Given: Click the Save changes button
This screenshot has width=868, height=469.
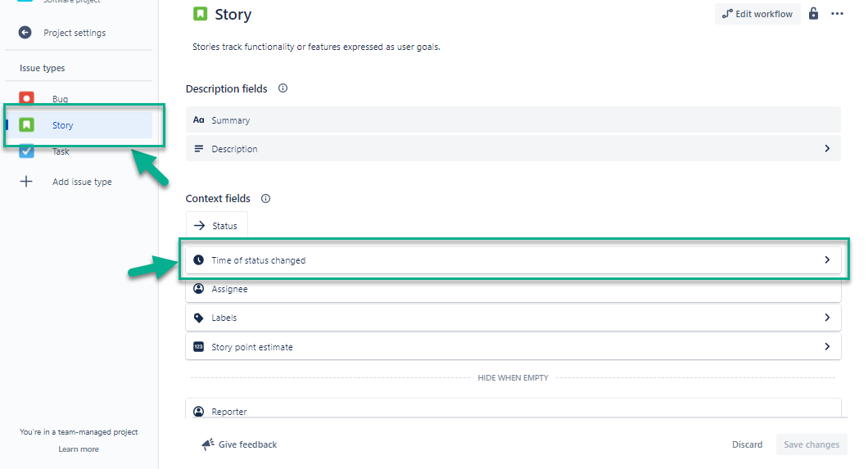Looking at the screenshot, I should tap(811, 444).
